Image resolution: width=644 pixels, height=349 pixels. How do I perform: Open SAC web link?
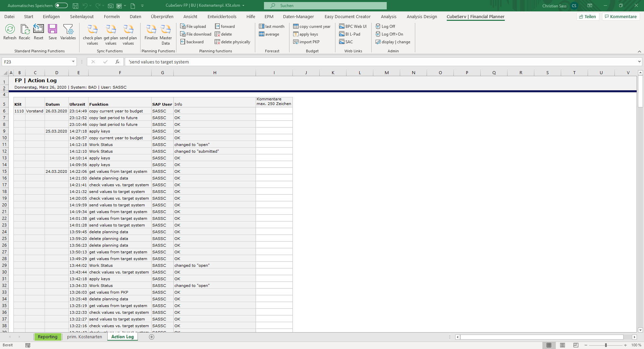coord(346,42)
